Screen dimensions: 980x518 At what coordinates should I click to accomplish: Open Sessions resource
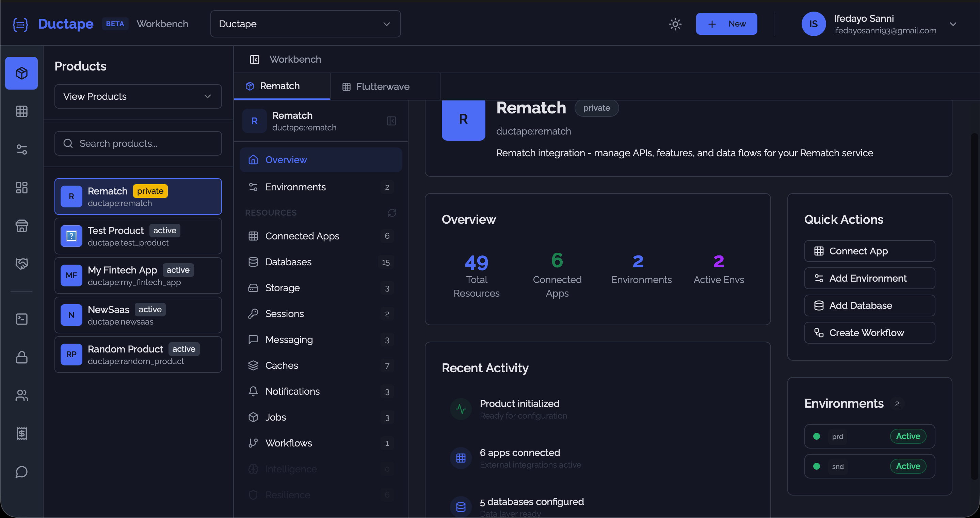pos(321,314)
